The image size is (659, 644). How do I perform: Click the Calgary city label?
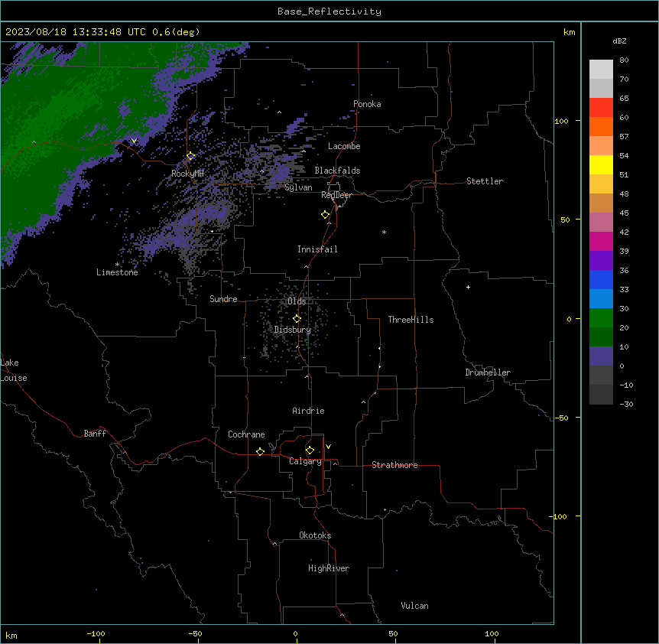point(305,461)
